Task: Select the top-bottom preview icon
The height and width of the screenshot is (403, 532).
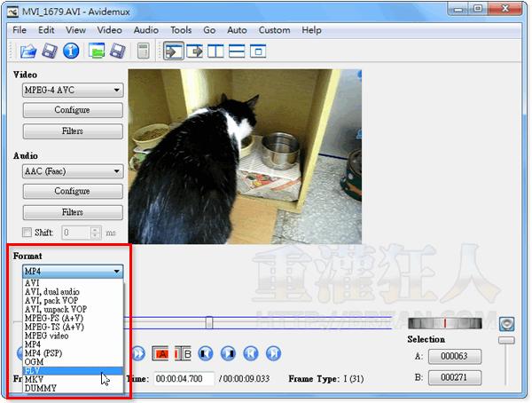Action: pos(237,51)
